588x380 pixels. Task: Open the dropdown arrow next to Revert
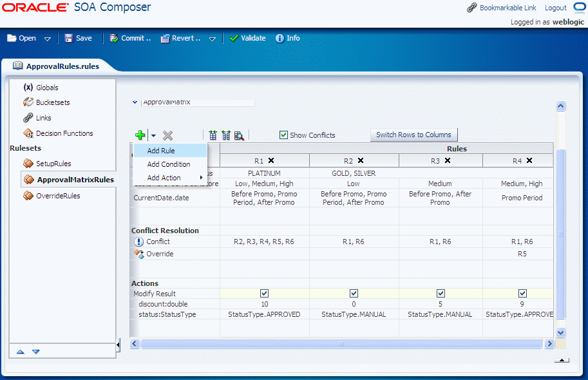tap(213, 39)
